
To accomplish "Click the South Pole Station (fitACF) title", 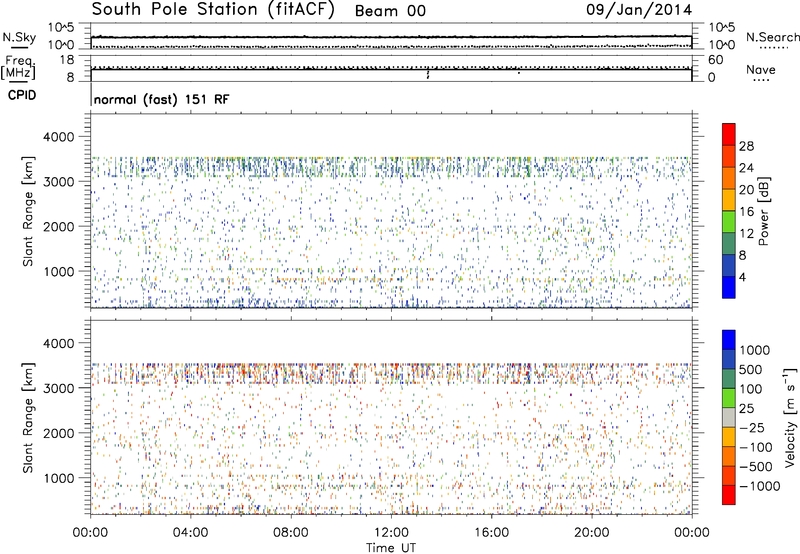I will click(x=213, y=10).
